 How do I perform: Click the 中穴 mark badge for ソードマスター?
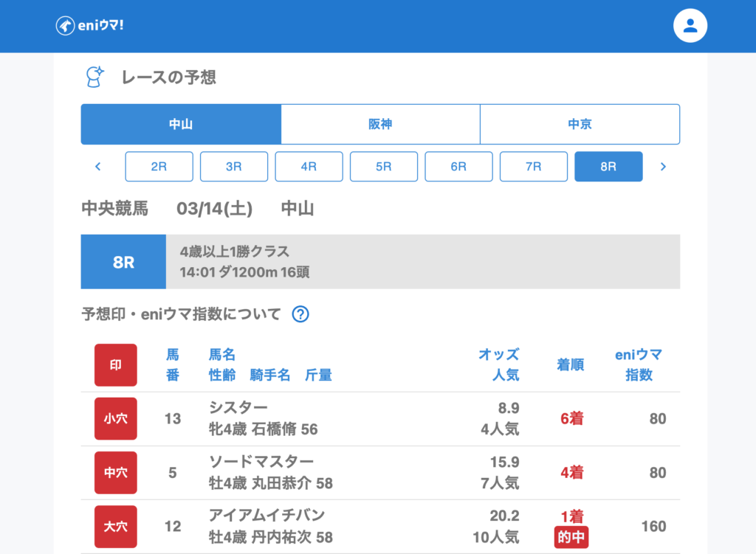click(116, 473)
